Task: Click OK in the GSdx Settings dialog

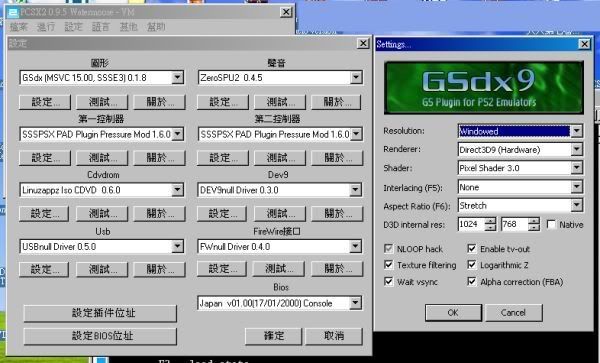Action: tap(453, 313)
